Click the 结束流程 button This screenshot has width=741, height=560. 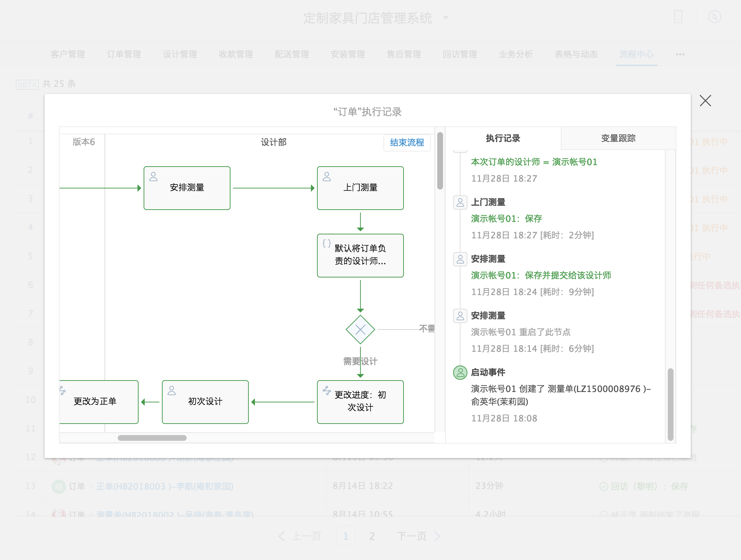point(407,143)
